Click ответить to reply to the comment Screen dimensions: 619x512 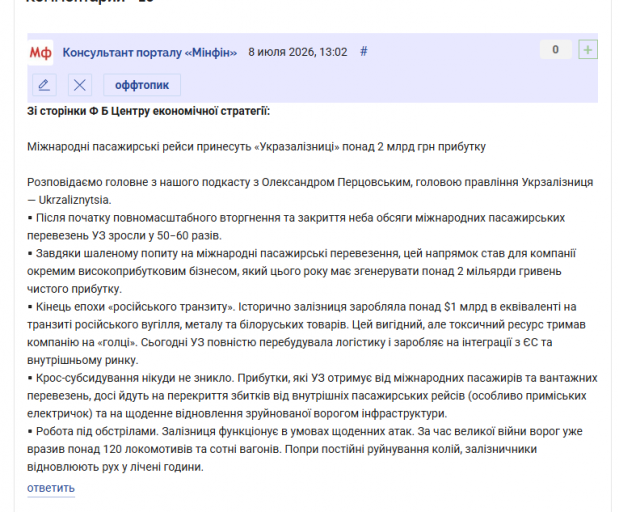(x=51, y=488)
